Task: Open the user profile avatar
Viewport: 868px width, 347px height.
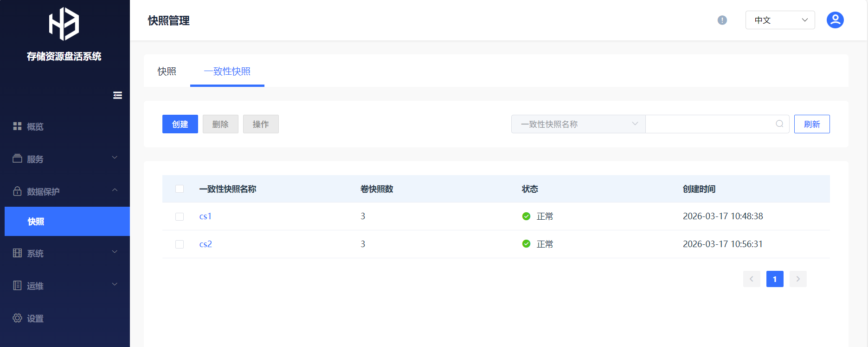Action: [835, 20]
